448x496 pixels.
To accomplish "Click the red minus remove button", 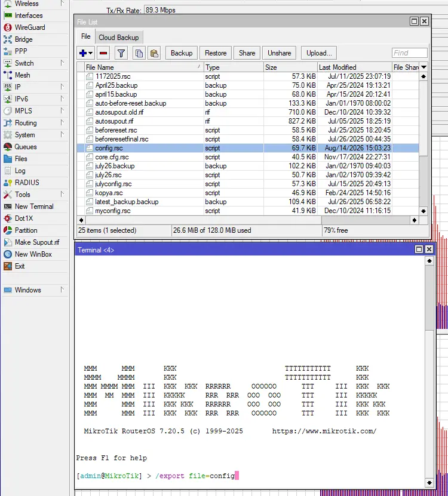I will [x=103, y=53].
